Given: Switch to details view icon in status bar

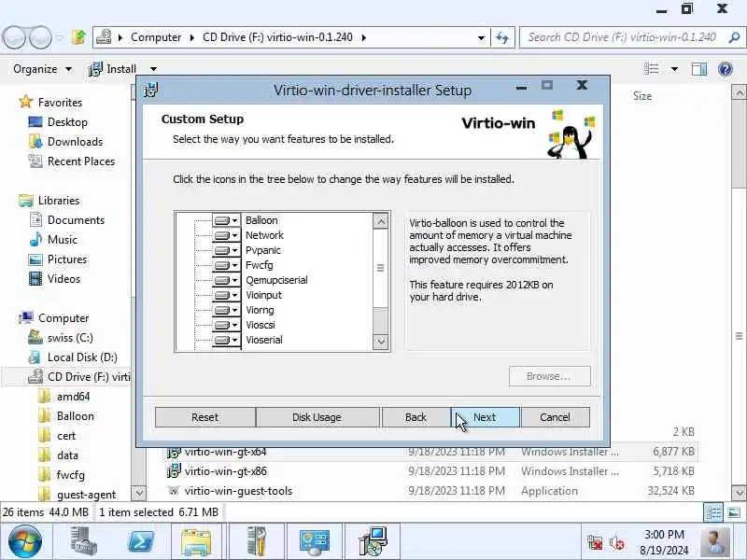Looking at the screenshot, I should [713, 512].
